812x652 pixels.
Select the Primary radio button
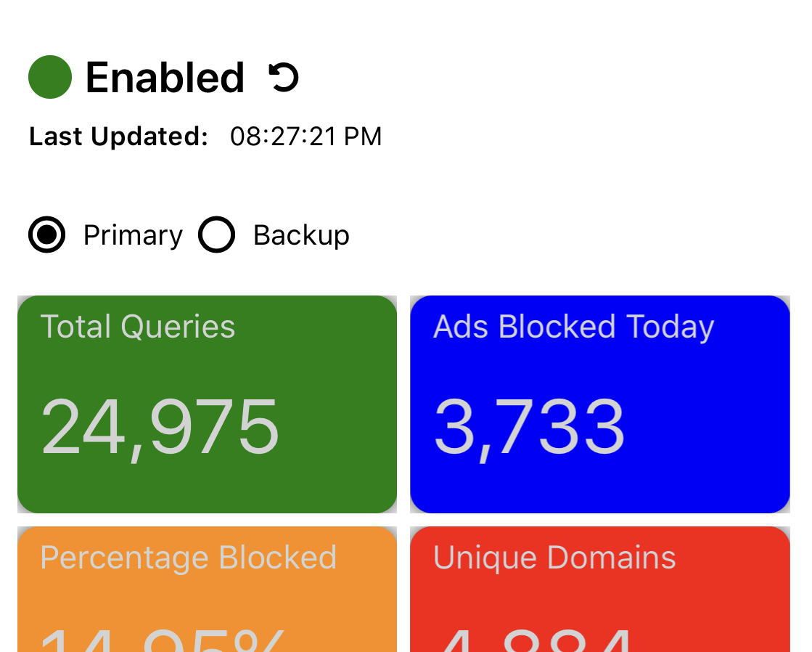click(x=46, y=235)
